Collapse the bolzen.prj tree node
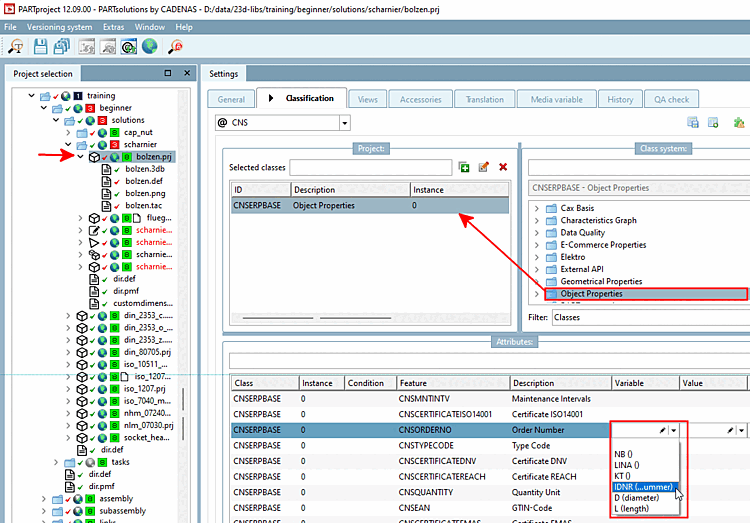Image resolution: width=750 pixels, height=523 pixels. tap(80, 157)
